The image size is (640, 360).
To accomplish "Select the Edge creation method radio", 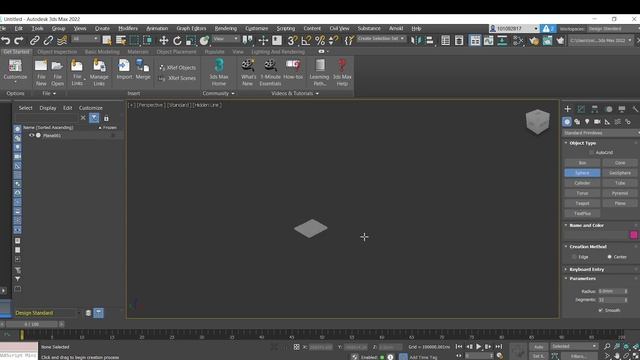I will (574, 257).
